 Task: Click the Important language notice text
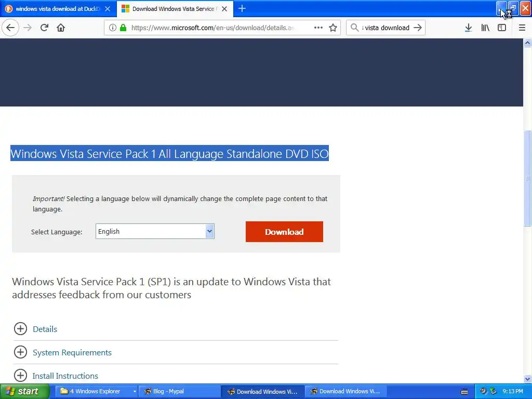(x=180, y=204)
